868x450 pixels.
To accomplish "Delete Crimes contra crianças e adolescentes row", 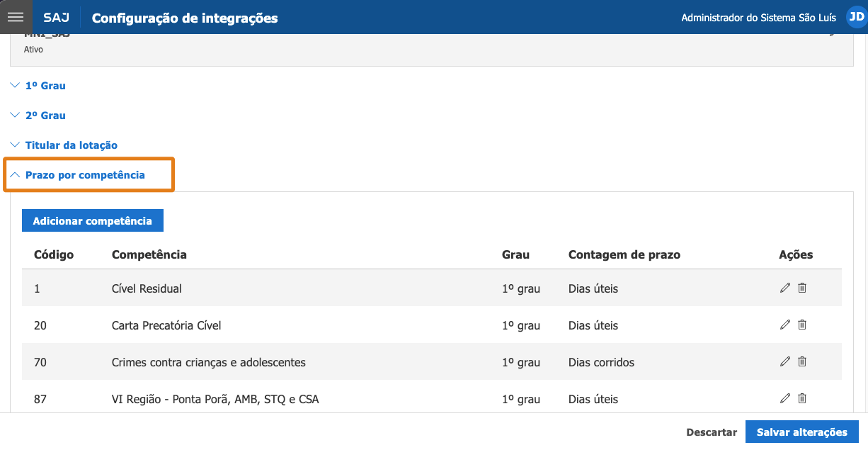I will pos(802,361).
